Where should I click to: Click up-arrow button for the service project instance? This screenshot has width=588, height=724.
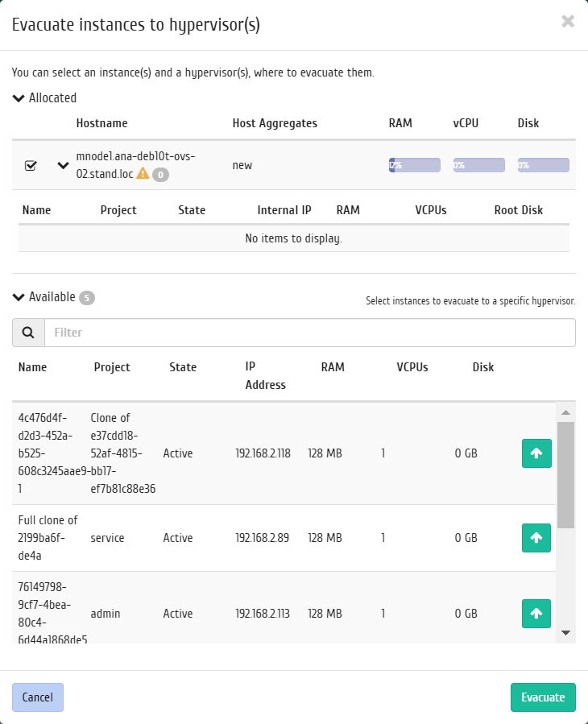(x=536, y=538)
